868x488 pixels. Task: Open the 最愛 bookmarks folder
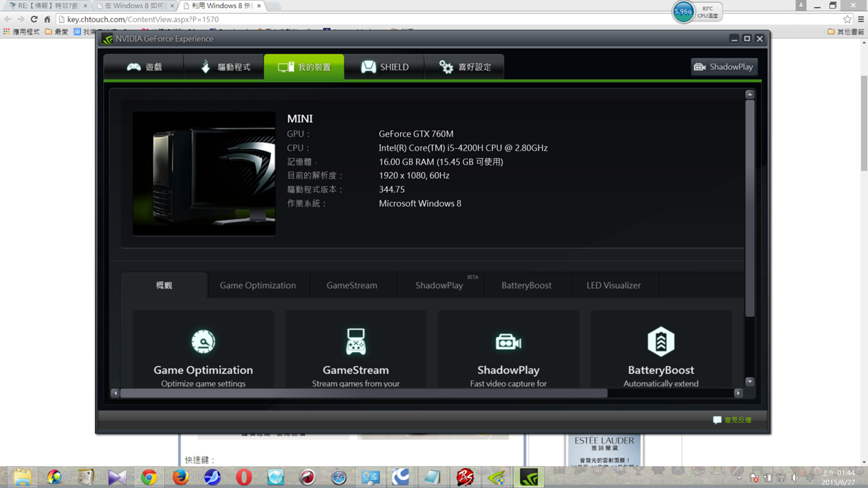click(x=57, y=32)
